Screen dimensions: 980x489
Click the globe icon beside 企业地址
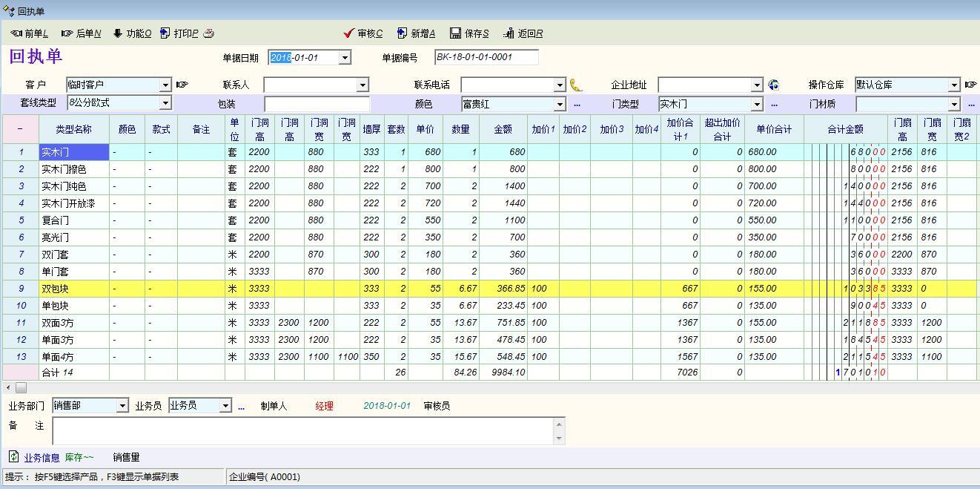pyautogui.click(x=773, y=85)
